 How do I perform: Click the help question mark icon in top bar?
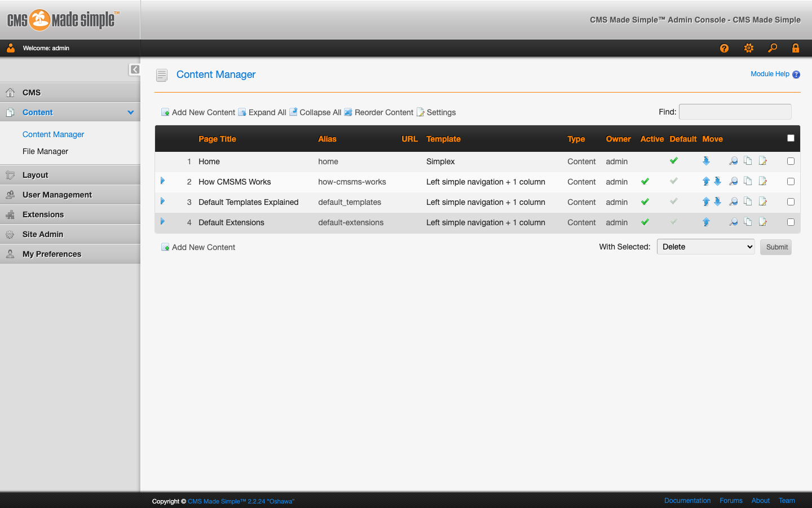(724, 49)
